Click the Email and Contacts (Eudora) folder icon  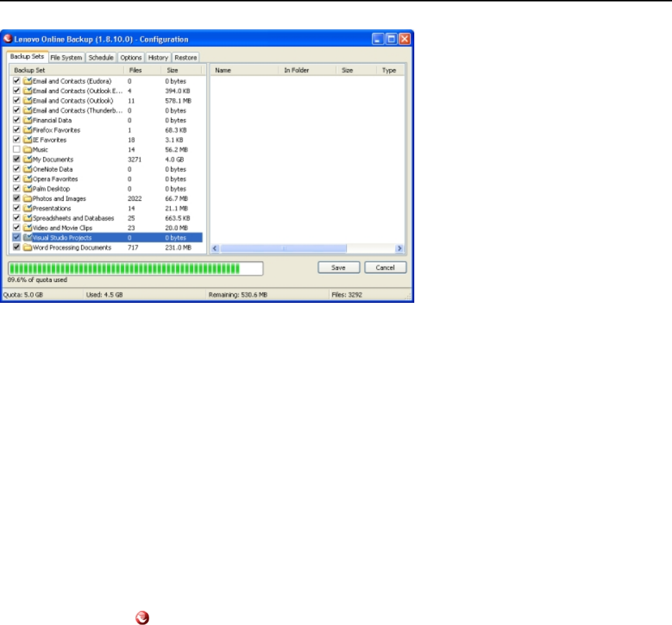tap(28, 81)
